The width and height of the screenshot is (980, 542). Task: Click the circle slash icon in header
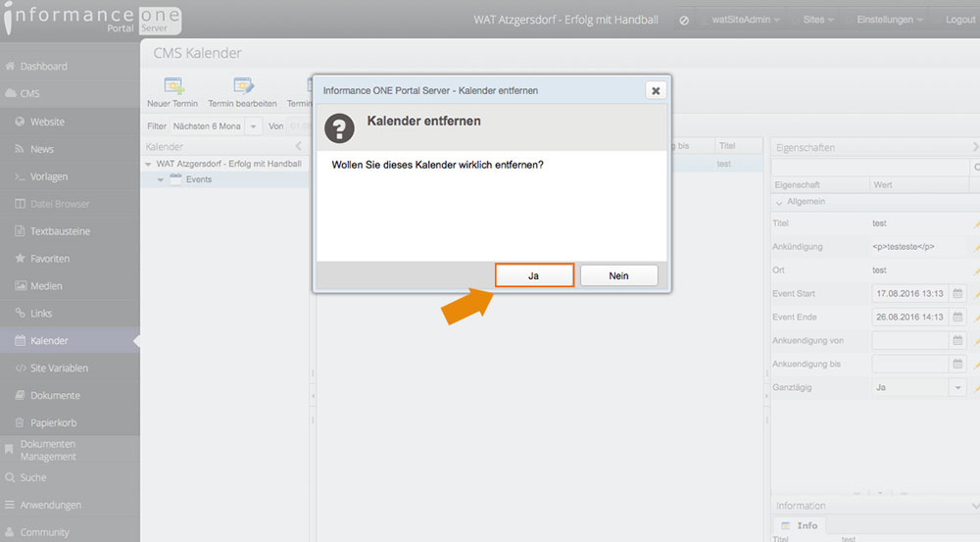684,21
